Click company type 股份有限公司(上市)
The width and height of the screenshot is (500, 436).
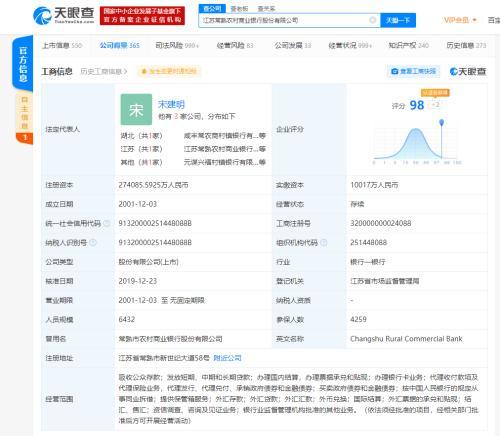[x=149, y=262]
